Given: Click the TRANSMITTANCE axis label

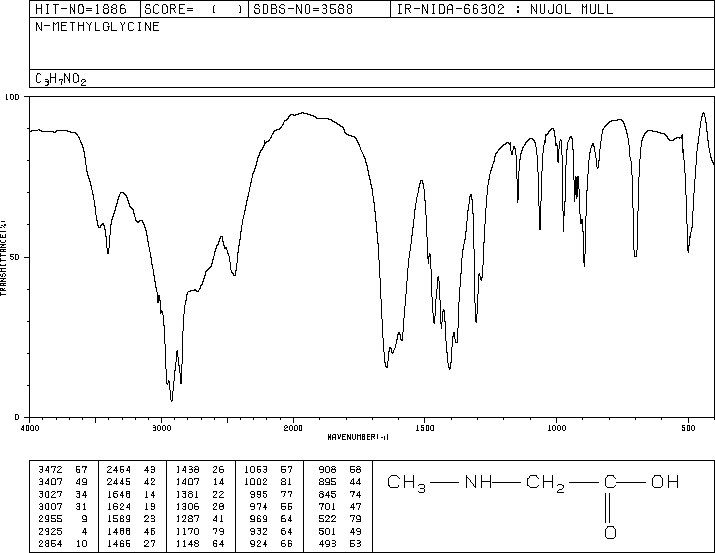Looking at the screenshot, I should (3, 258).
